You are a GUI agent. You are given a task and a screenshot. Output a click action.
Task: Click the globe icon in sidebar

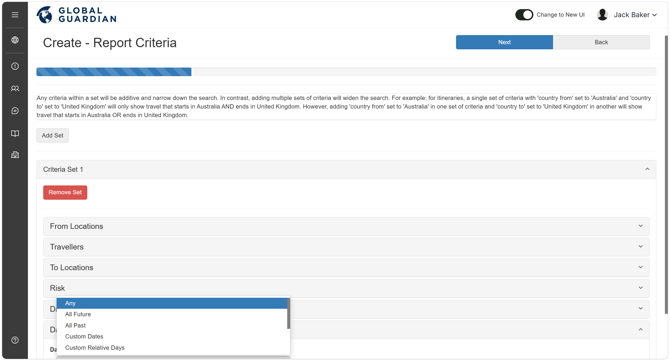pos(15,40)
